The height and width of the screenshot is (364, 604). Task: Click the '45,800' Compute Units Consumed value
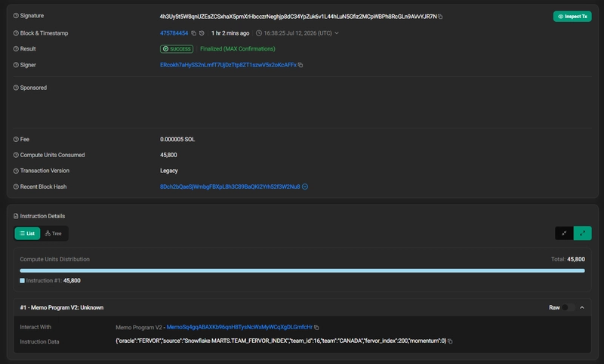[x=168, y=155]
